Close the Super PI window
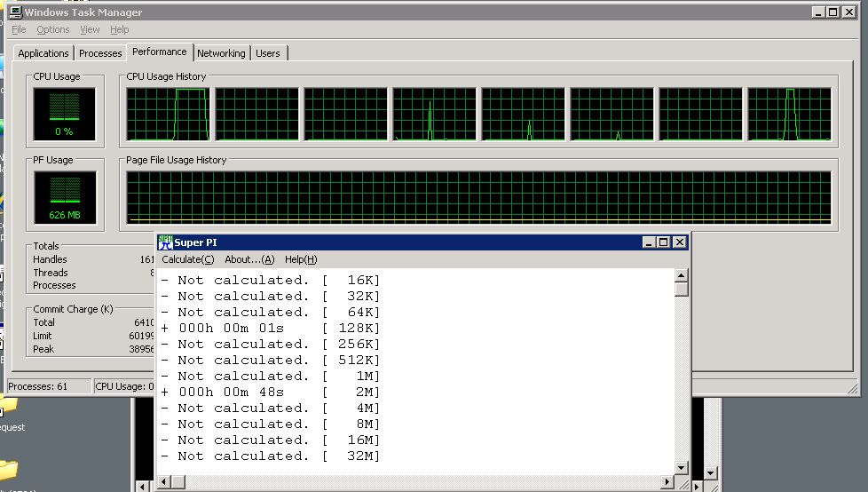 pos(679,242)
